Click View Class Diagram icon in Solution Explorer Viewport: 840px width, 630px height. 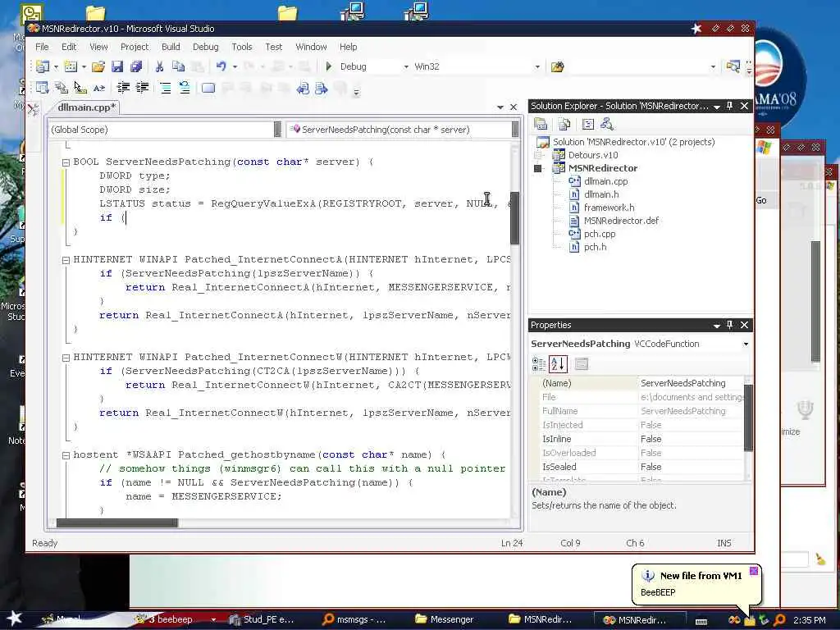(x=607, y=125)
